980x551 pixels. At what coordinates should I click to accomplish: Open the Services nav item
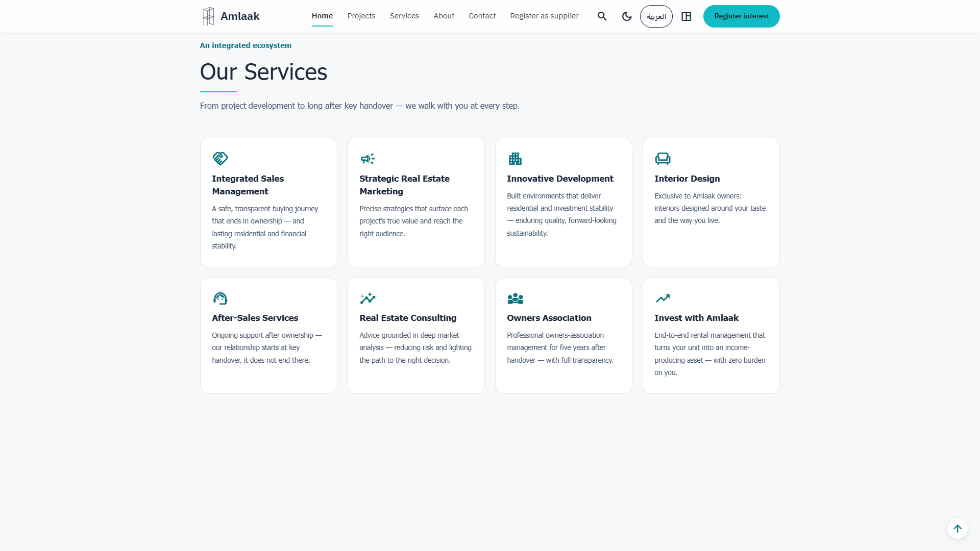[x=404, y=16]
